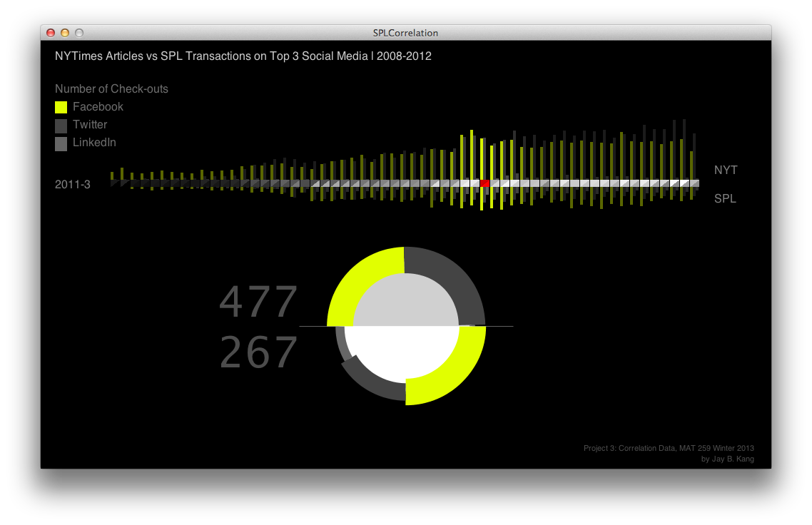Close the SPLCorrelation window
The image size is (812, 525).
pyautogui.click(x=51, y=33)
